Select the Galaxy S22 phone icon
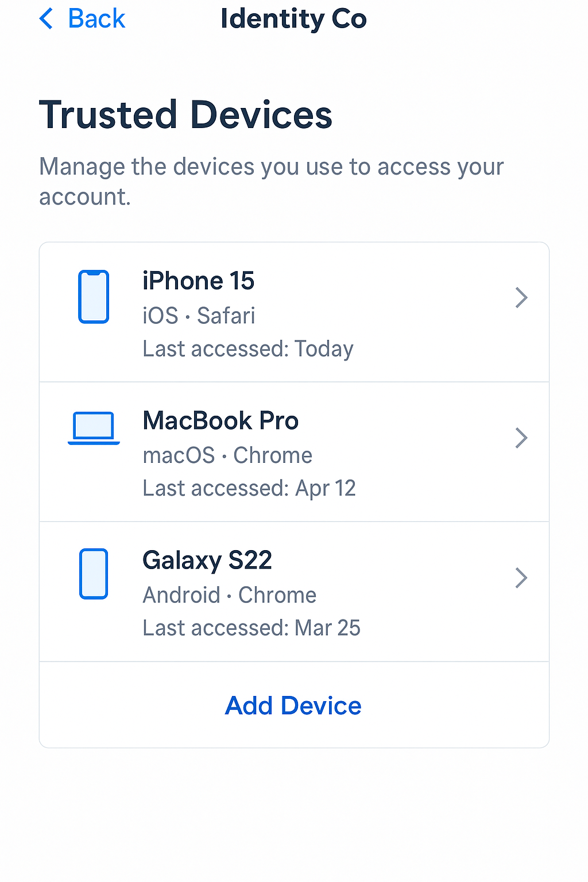 [x=94, y=574]
